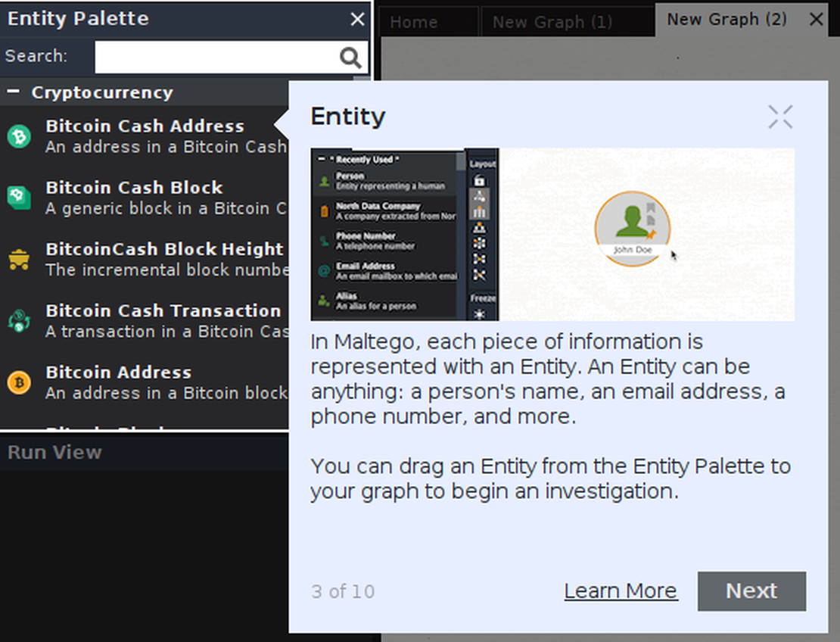
Task: Select the Bitcoin Cash Transaction entity label
Action: [x=163, y=311]
